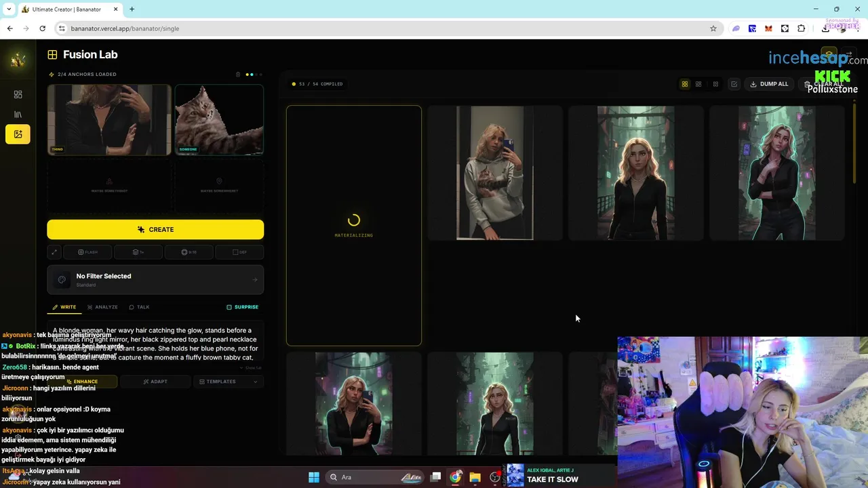Open the 1x count selector
This screenshot has height=488, width=868.
pyautogui.click(x=138, y=252)
